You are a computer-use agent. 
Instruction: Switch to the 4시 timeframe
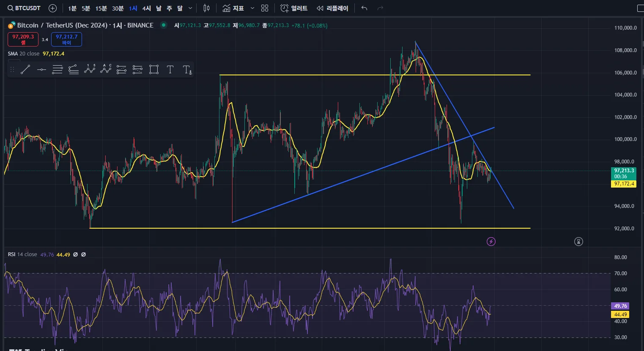[x=146, y=8]
